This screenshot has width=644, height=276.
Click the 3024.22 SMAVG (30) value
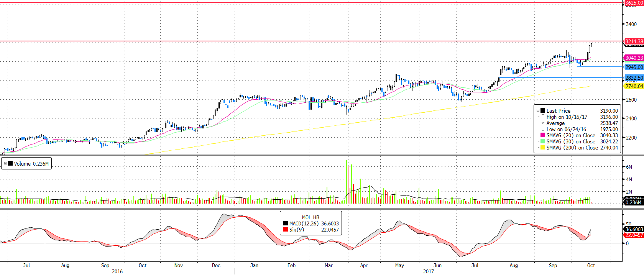pyautogui.click(x=609, y=141)
